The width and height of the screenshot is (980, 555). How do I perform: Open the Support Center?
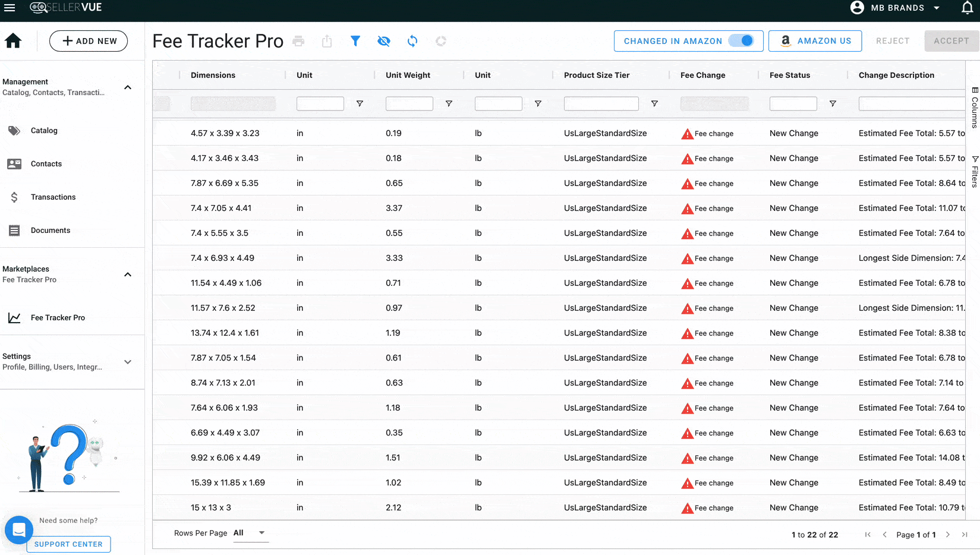(68, 544)
